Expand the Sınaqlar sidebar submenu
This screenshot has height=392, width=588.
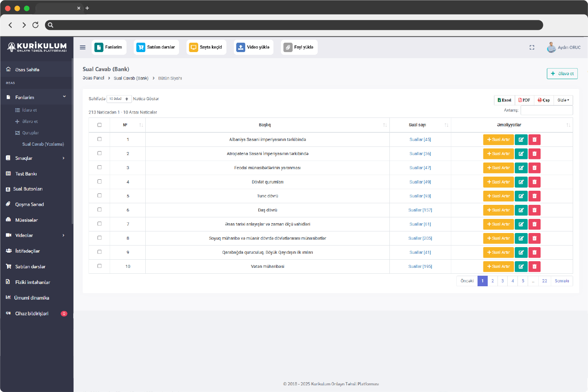click(x=24, y=158)
